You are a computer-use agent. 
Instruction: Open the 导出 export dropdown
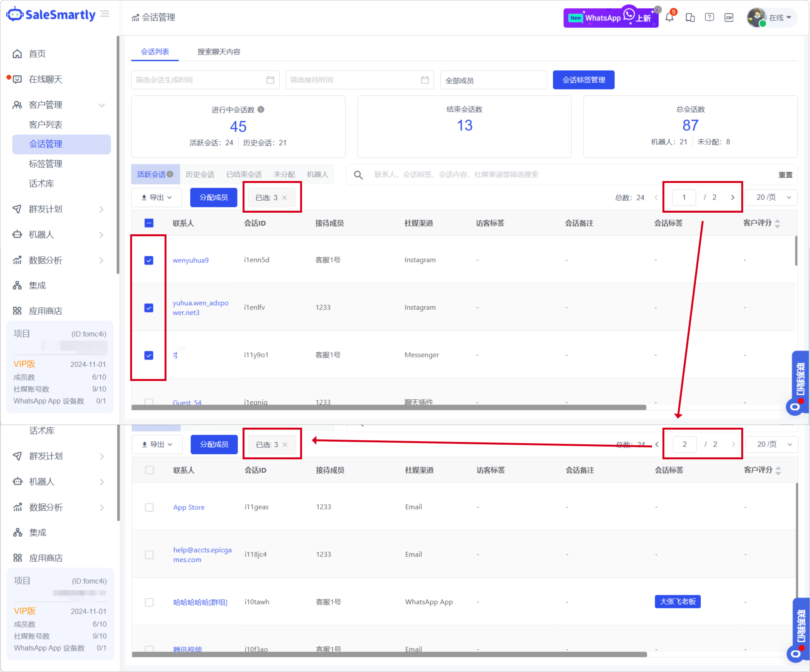[157, 198]
